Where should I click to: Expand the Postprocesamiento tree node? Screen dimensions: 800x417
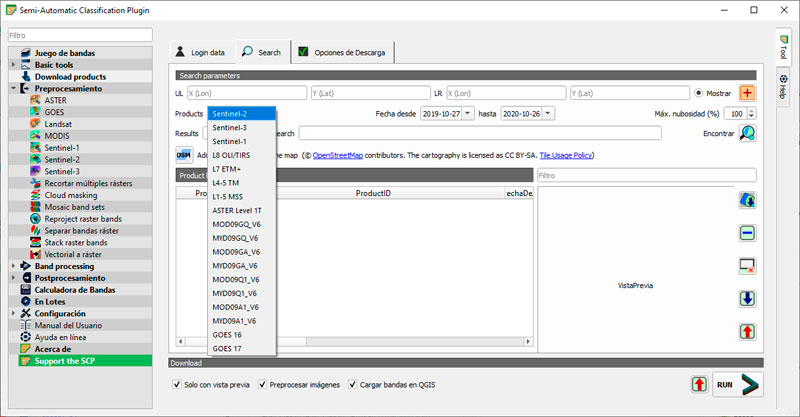tap(14, 278)
